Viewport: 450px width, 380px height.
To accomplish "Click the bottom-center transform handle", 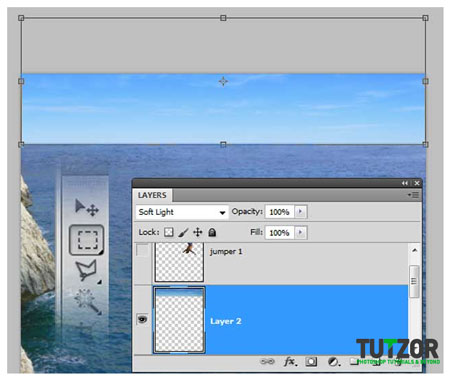I will [223, 144].
